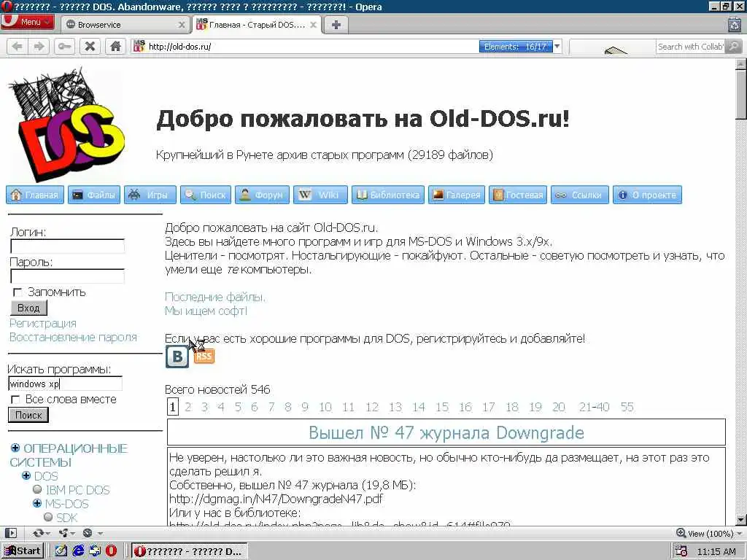Open the Opera Link icon dropdown arrow
This screenshot has width=747, height=560.
click(x=48, y=533)
